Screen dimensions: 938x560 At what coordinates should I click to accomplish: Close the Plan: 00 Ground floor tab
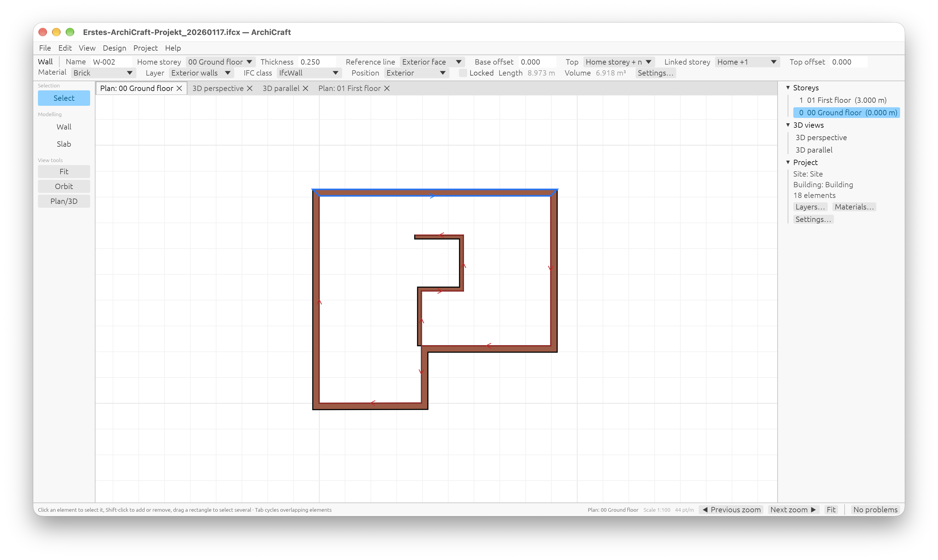[x=179, y=88]
